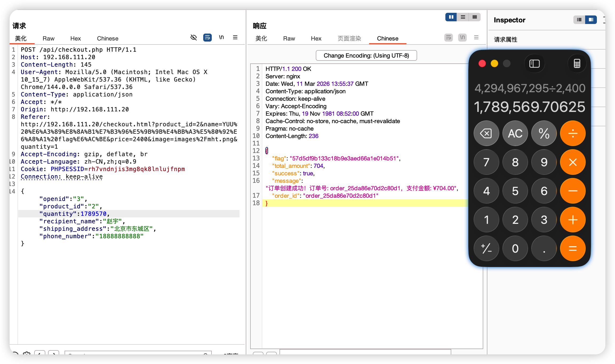Select side-by-side layout view icon
The width and height of the screenshot is (615, 364).
451,17
